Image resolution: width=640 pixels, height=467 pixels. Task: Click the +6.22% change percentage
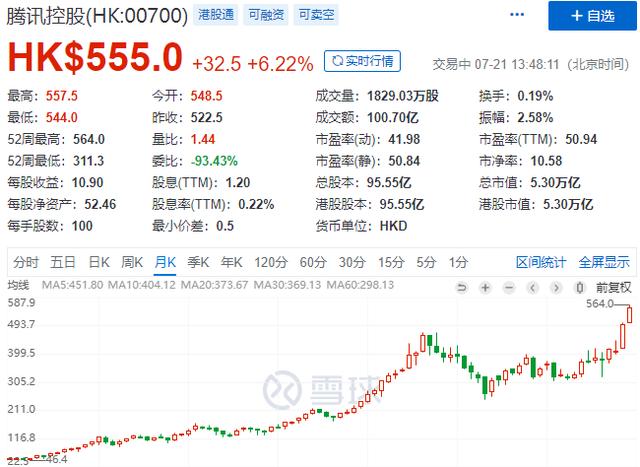click(x=280, y=64)
